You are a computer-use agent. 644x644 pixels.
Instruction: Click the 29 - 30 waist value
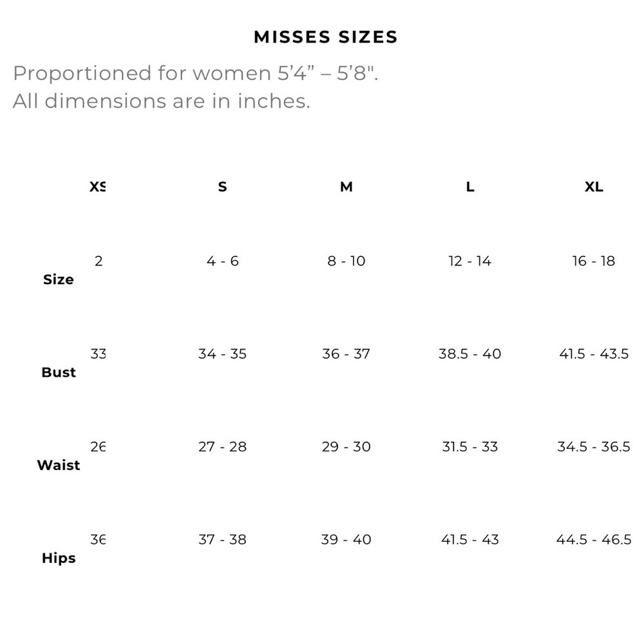click(346, 446)
